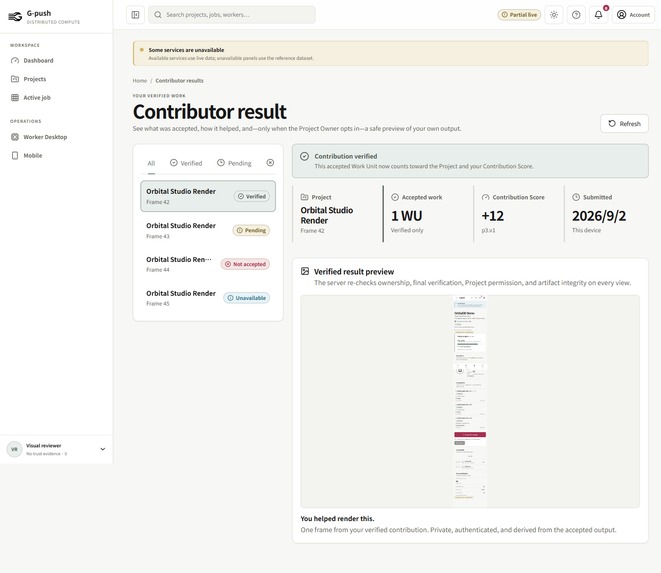Open the notifications bell
The height and width of the screenshot is (573, 661).
(x=598, y=15)
